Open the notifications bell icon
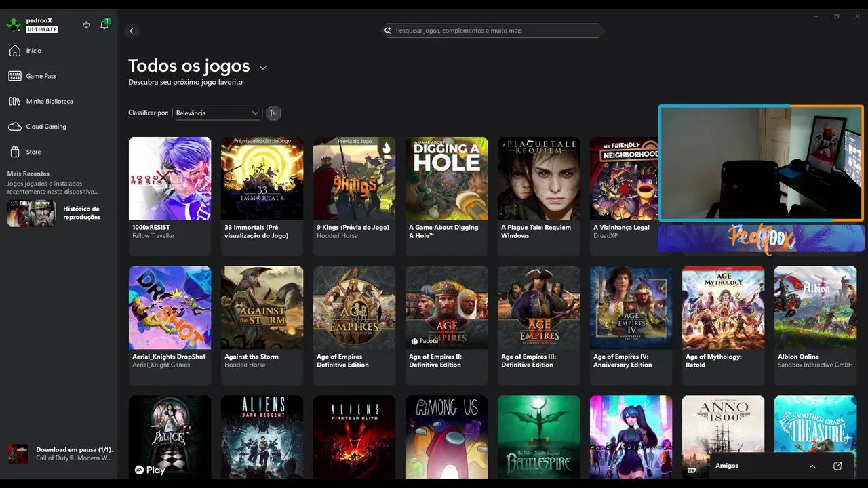The image size is (868, 488). [104, 24]
